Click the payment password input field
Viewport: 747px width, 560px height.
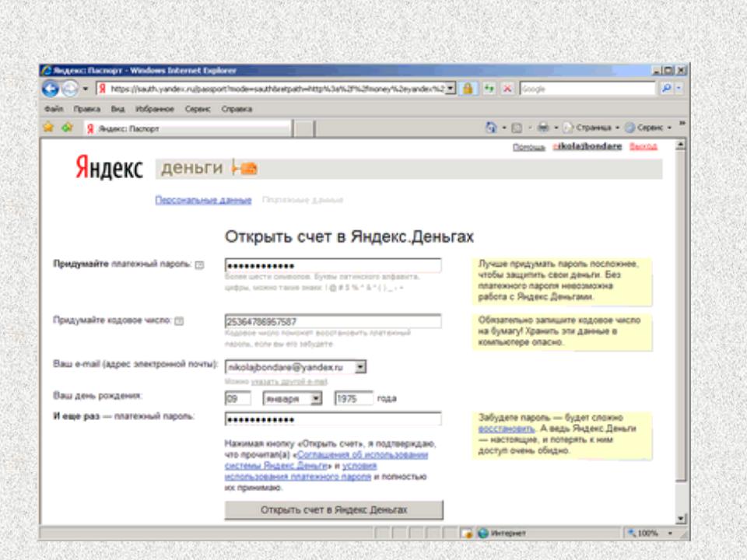point(333,265)
